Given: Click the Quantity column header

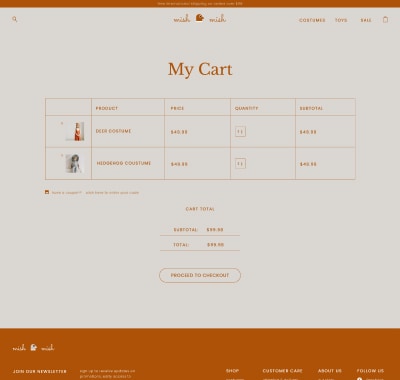Looking at the screenshot, I should 246,108.
